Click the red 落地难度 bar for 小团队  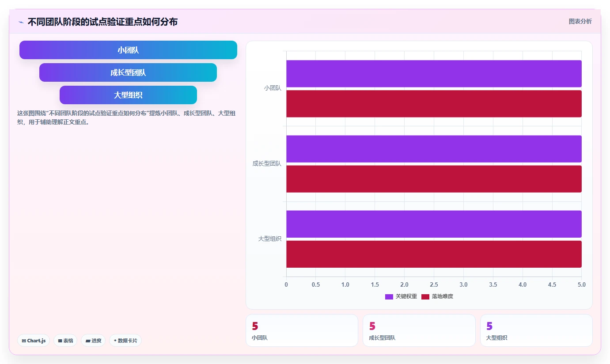click(434, 104)
